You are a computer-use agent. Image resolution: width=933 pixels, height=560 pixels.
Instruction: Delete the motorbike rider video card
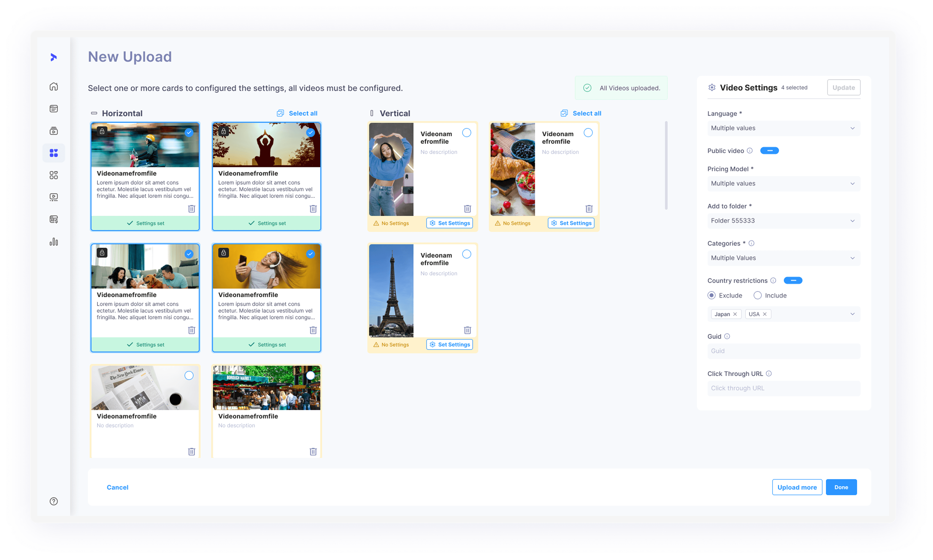192,209
